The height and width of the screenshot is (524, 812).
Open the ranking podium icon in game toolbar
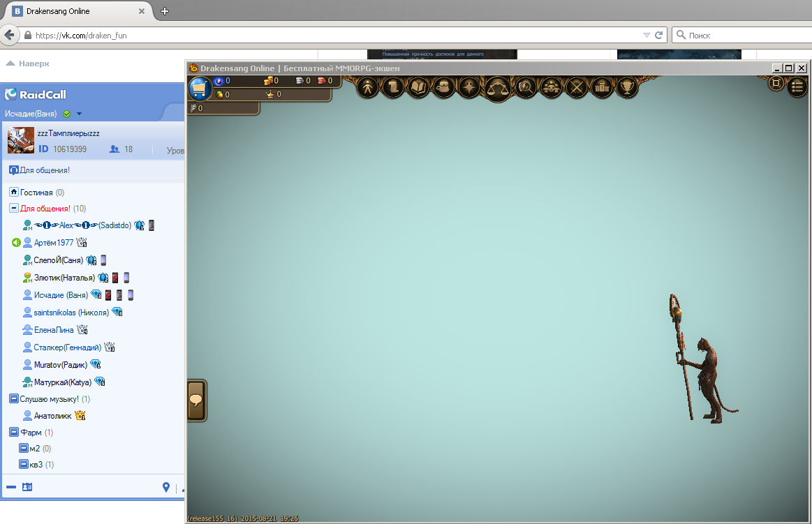pos(602,87)
